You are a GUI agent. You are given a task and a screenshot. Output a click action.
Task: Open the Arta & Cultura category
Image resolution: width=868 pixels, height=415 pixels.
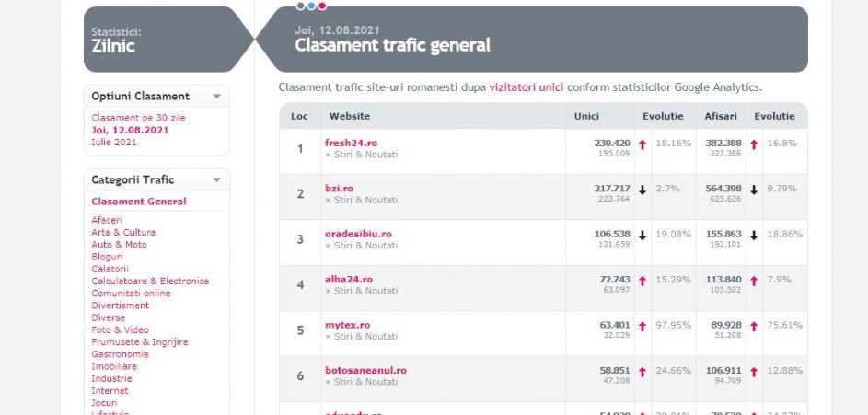click(x=123, y=233)
